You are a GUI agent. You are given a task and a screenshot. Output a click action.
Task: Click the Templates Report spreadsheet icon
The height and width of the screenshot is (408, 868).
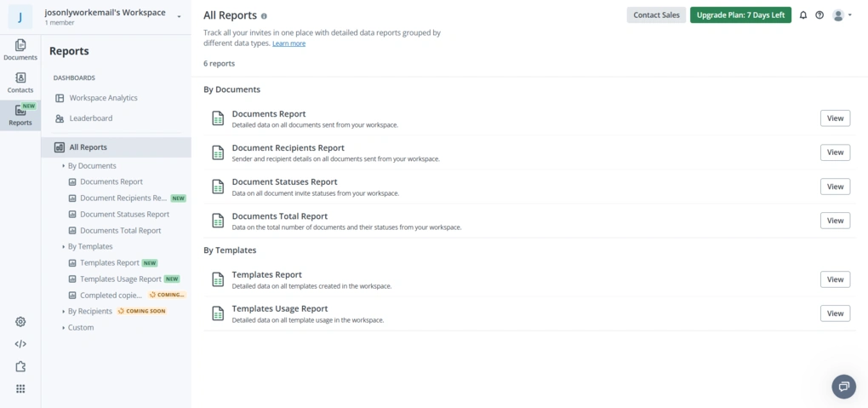pos(218,279)
